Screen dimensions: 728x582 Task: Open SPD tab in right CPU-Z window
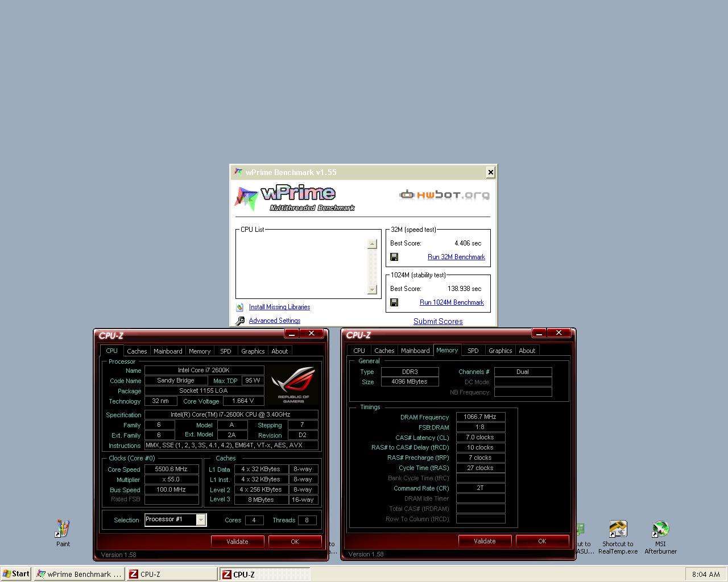[473, 351]
